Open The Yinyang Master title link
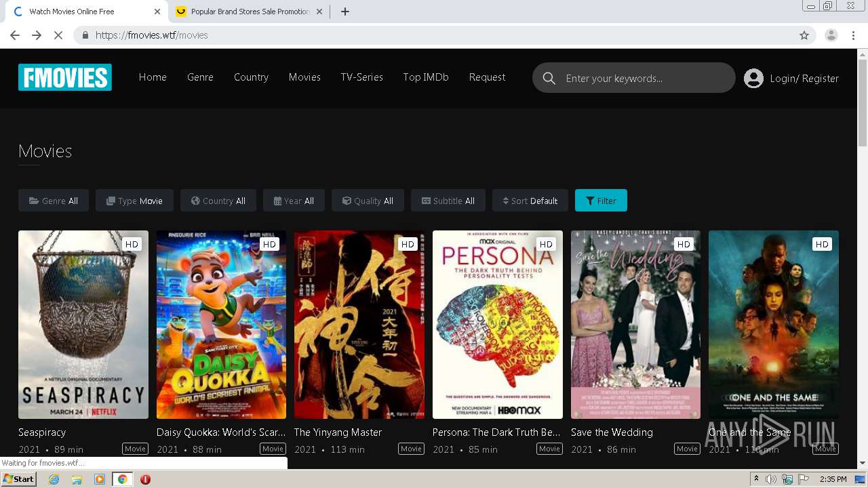Screen dimensions: 868x488 338,432
